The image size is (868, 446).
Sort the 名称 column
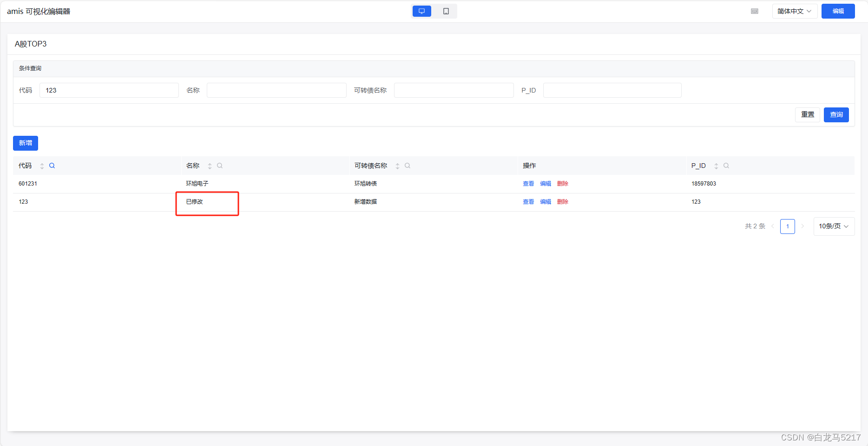(x=210, y=166)
